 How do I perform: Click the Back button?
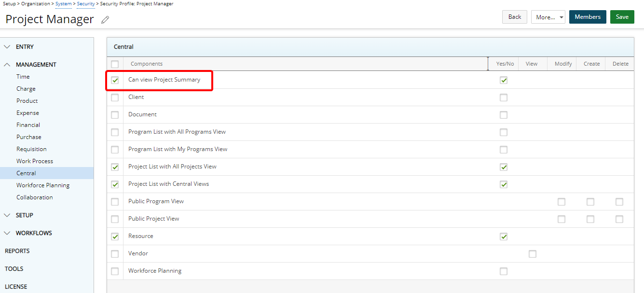click(515, 17)
